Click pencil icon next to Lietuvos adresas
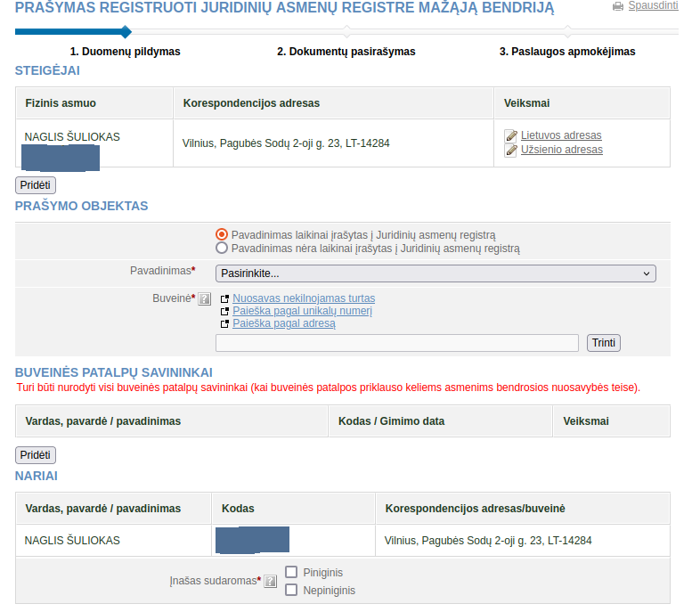Screen dimensions: 700x612 tap(510, 135)
